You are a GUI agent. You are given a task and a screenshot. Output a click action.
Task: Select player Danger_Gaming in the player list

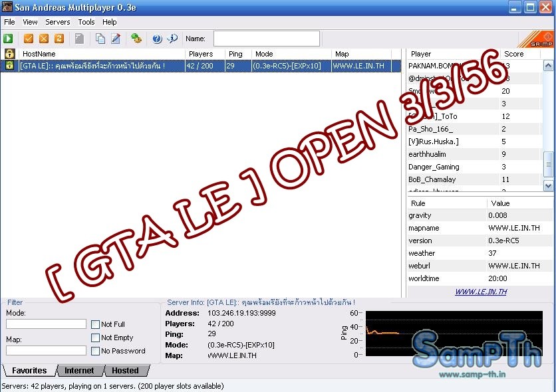point(474,167)
